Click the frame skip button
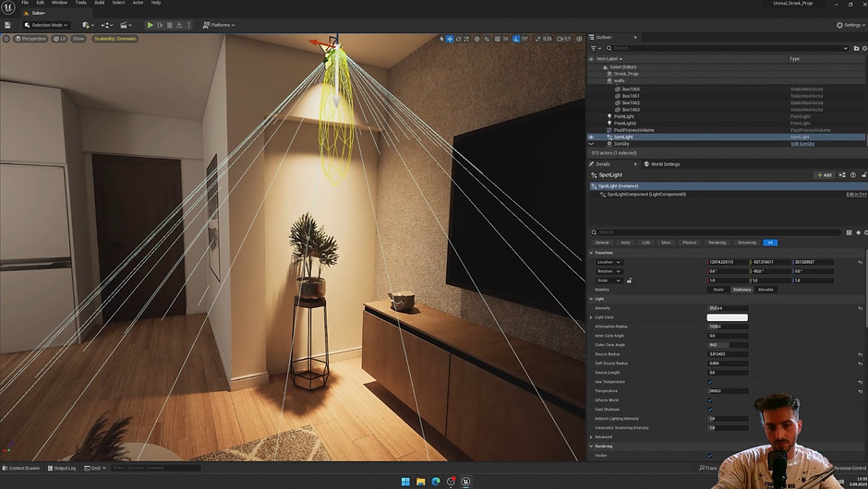Screen dimensions: 868x489 pyautogui.click(x=160, y=25)
